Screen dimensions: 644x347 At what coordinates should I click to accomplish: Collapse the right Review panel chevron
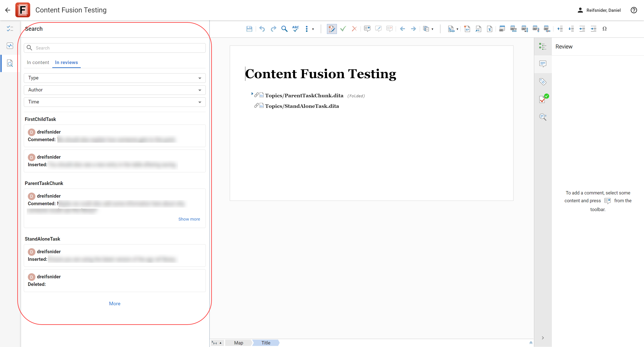543,338
